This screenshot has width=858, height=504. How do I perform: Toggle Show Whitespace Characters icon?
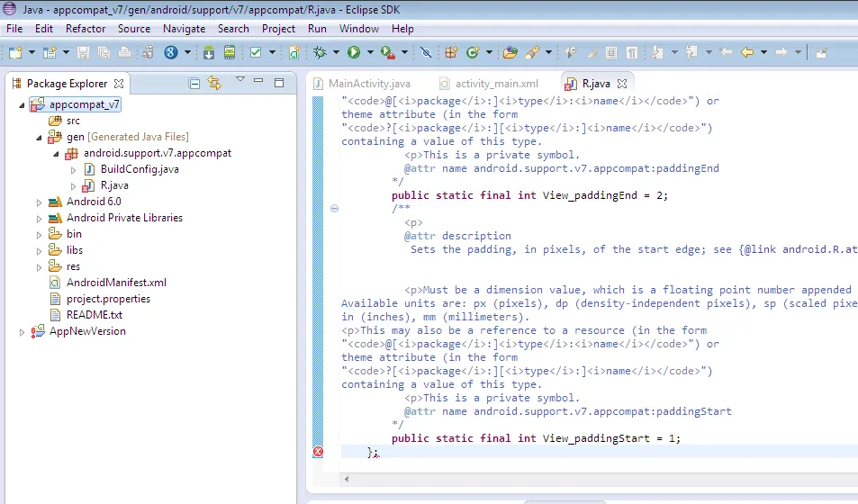coord(632,52)
